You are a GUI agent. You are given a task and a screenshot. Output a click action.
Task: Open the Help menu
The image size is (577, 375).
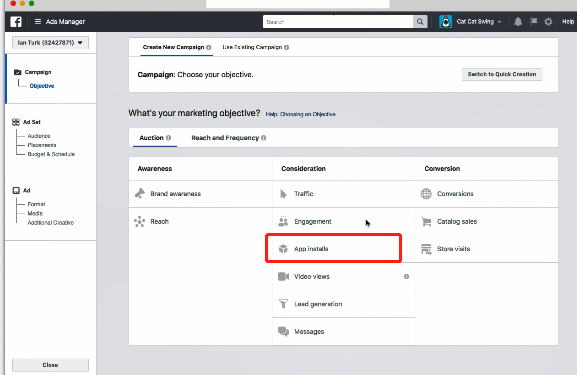point(568,22)
